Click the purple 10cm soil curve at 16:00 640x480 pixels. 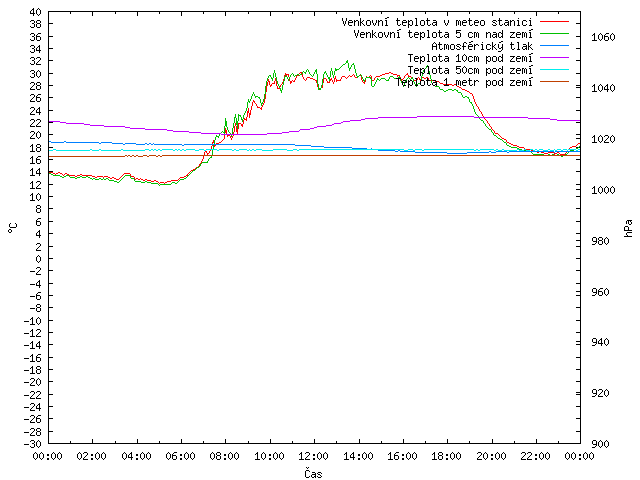coord(403,117)
